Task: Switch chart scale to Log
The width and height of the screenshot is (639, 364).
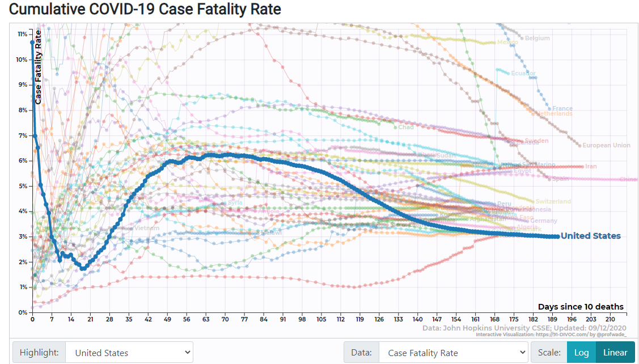Action: 581,353
